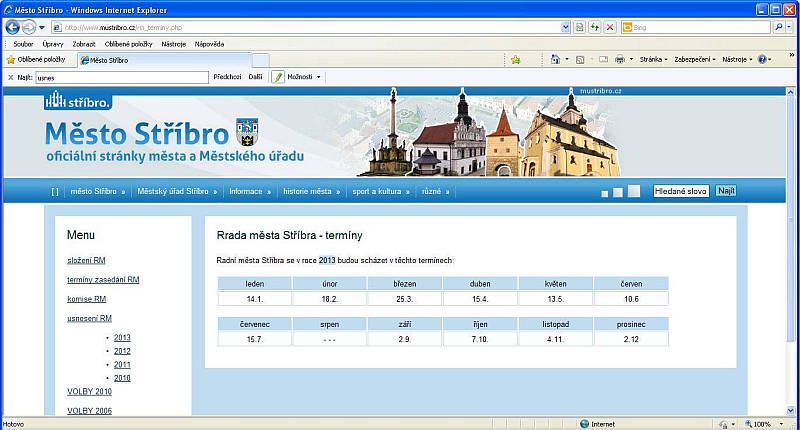Image resolution: width=800 pixels, height=430 pixels.
Task: Click the Najít search button
Action: pyautogui.click(x=727, y=190)
